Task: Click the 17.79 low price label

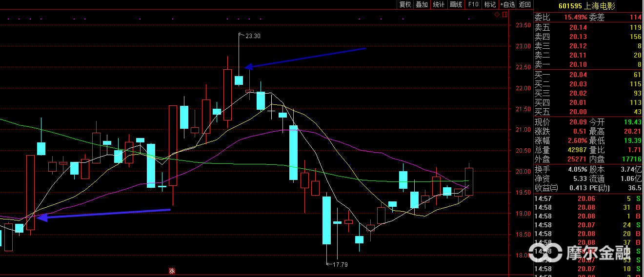Action: tap(340, 264)
